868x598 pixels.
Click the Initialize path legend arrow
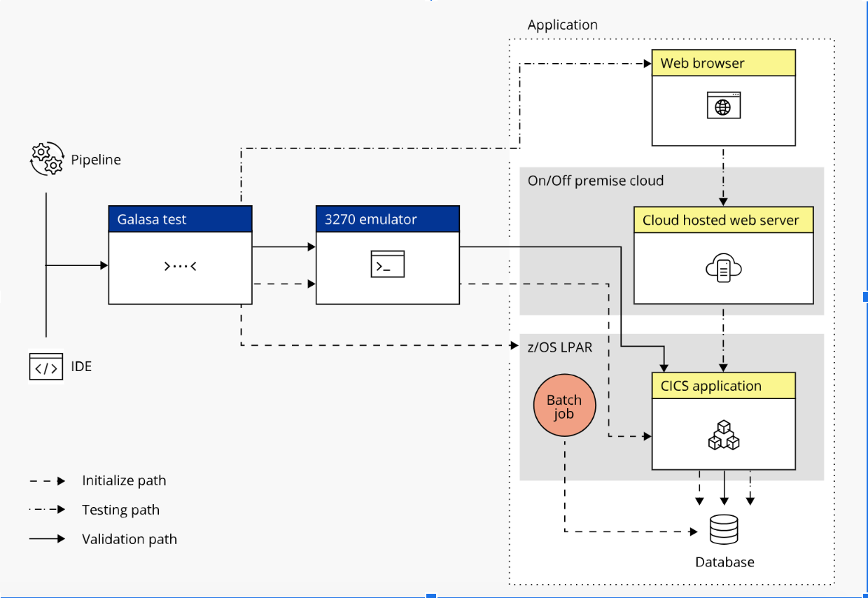point(48,481)
